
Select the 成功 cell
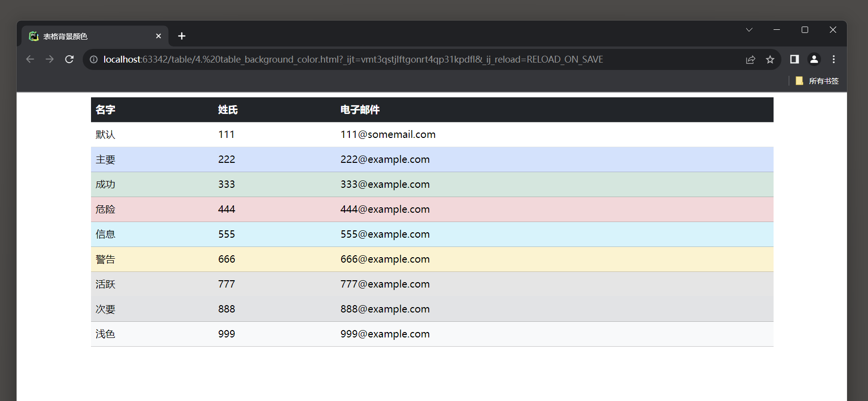pos(152,184)
